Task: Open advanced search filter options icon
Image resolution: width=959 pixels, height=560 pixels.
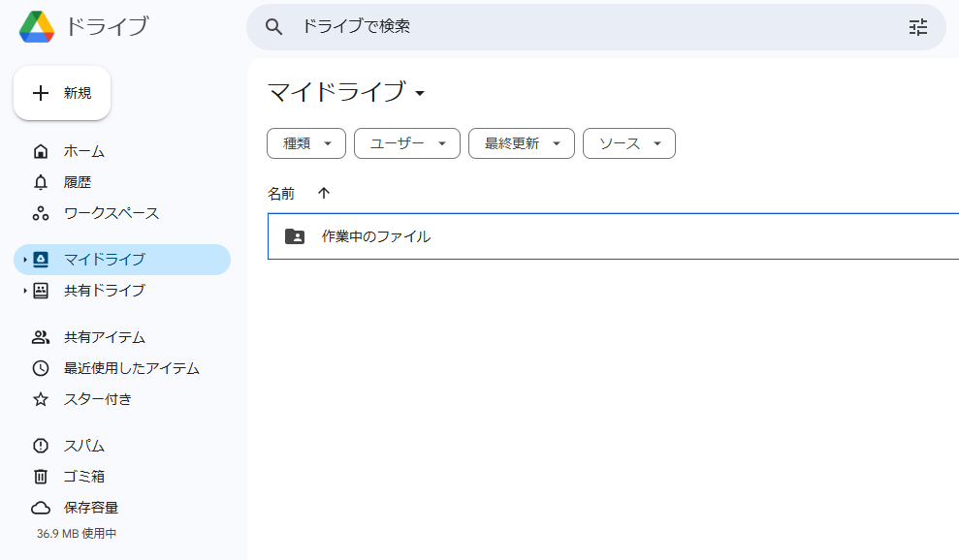Action: 917,27
